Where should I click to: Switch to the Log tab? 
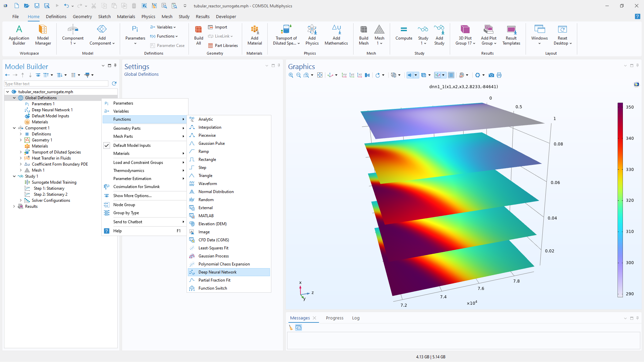(x=356, y=318)
